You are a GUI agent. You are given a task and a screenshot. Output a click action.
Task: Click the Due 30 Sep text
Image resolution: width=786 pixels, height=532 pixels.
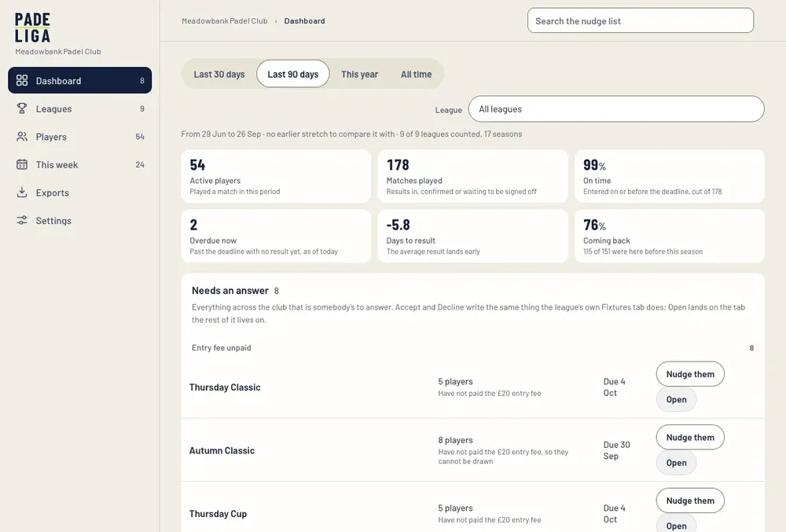click(x=616, y=450)
